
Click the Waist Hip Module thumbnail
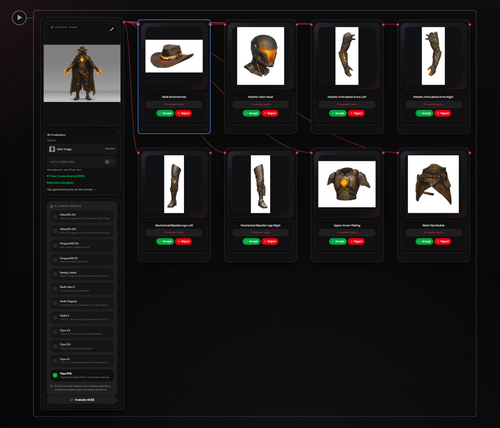[x=433, y=184]
